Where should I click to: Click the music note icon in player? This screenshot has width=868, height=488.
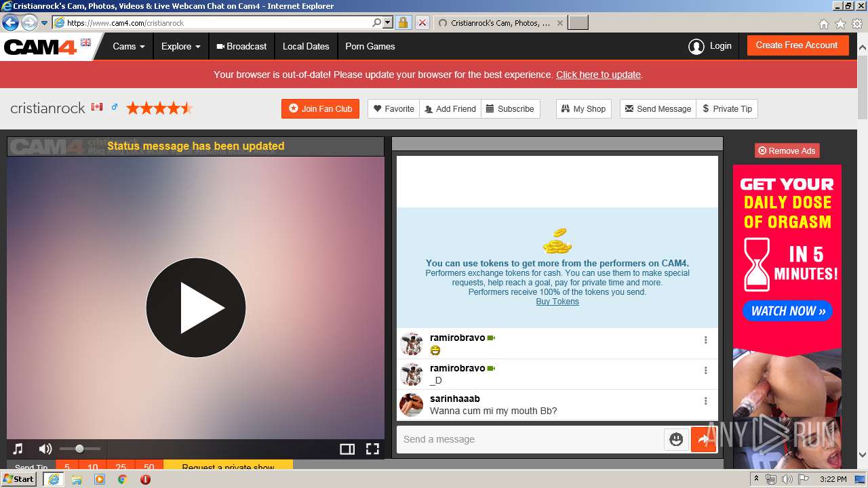click(18, 449)
